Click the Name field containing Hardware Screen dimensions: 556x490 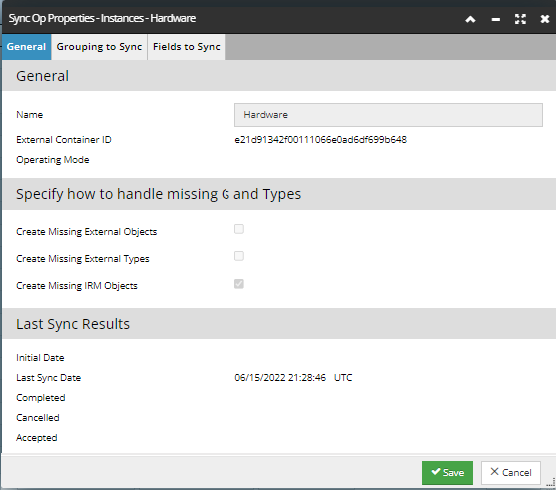coord(388,115)
